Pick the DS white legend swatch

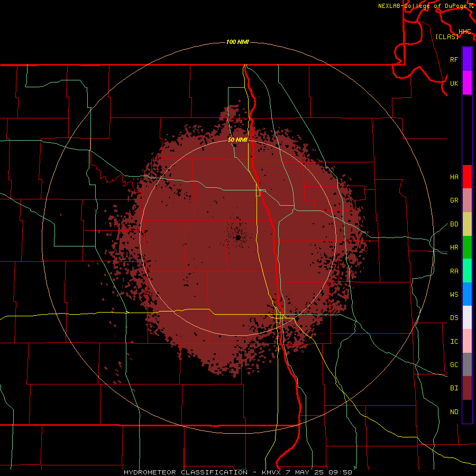click(467, 317)
